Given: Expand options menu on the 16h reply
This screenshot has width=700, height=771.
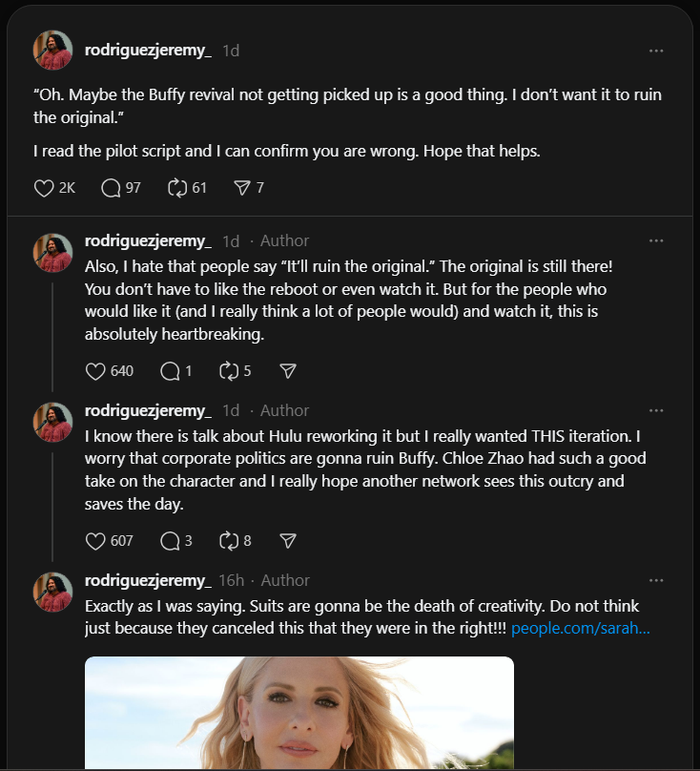Looking at the screenshot, I should coord(656,580).
